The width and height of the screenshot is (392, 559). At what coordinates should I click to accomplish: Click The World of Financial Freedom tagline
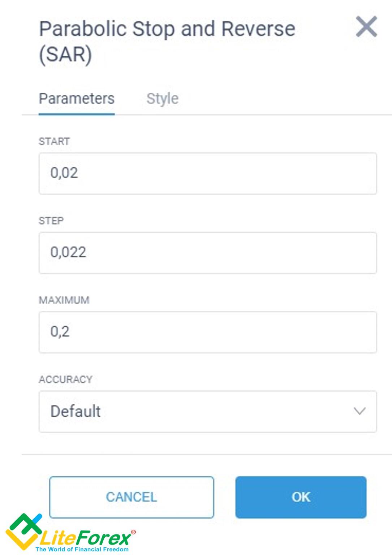(82, 549)
